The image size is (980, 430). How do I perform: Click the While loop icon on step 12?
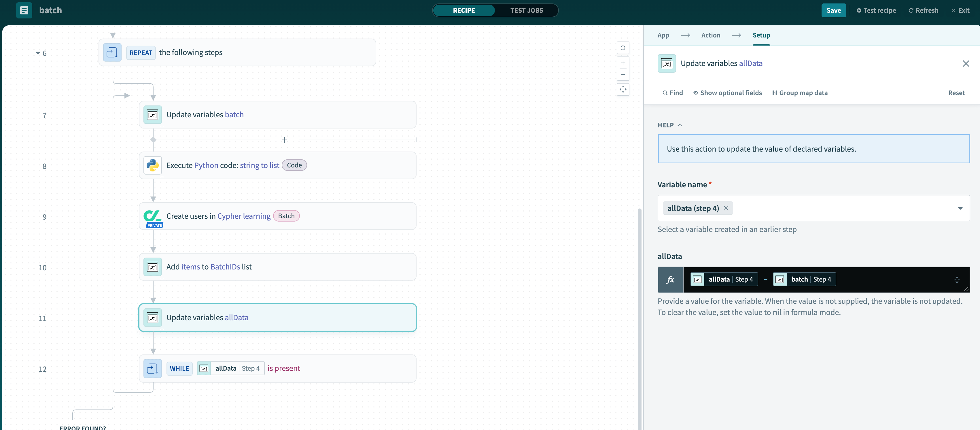tap(153, 368)
